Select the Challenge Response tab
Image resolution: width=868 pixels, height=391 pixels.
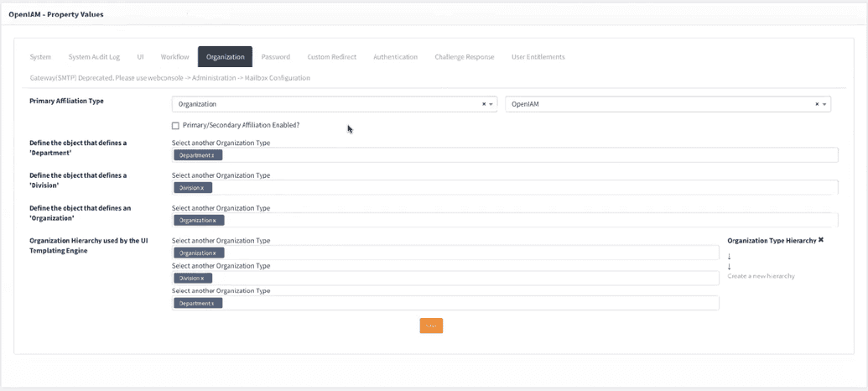[464, 57]
